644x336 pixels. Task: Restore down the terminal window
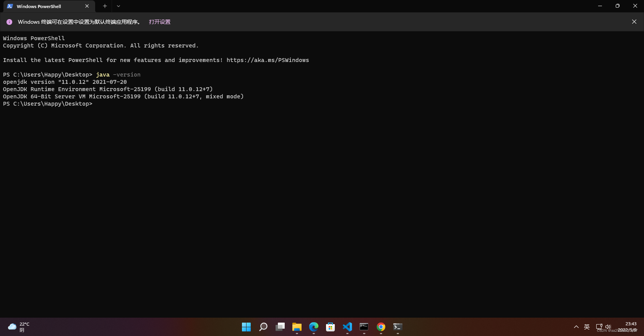pos(618,6)
